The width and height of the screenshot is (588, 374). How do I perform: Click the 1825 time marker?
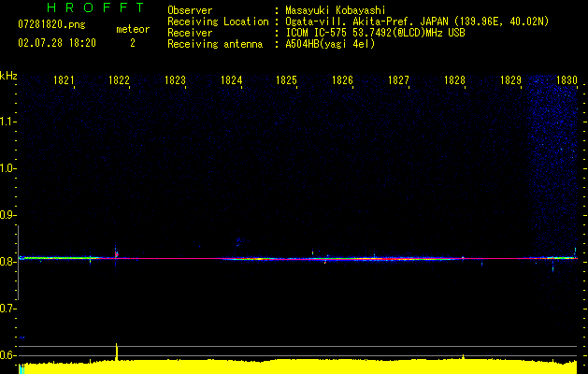pos(286,80)
